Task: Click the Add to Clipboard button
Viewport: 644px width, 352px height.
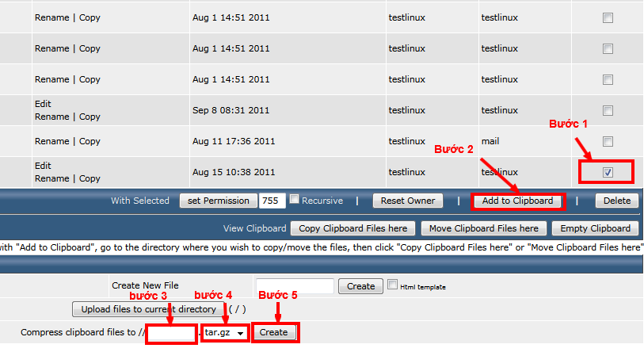Action: pos(517,201)
